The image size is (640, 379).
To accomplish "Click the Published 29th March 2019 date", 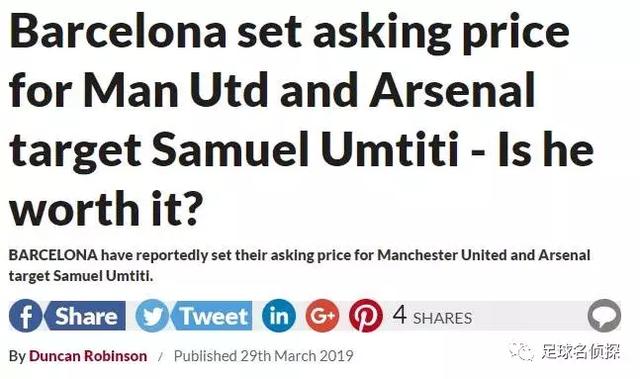I will (x=263, y=356).
